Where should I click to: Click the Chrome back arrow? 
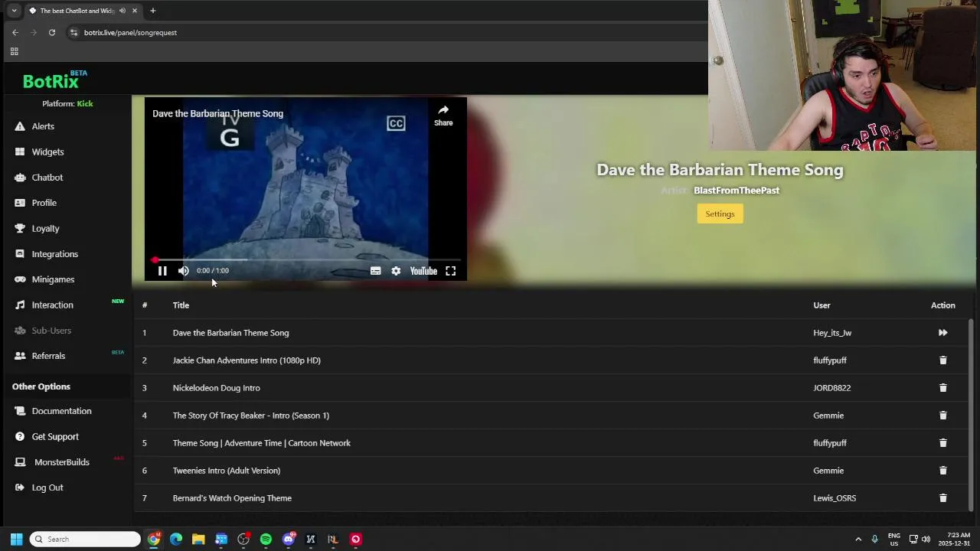pyautogui.click(x=15, y=32)
